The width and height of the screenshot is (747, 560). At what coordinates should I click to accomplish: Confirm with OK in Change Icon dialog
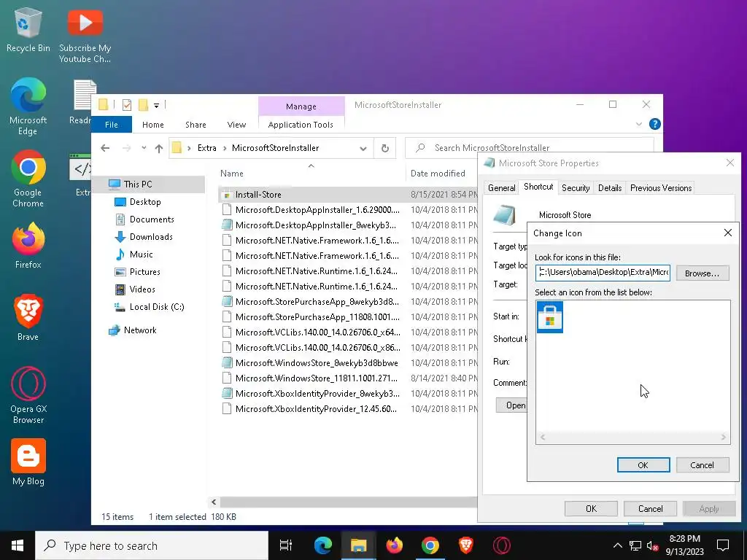coord(643,464)
